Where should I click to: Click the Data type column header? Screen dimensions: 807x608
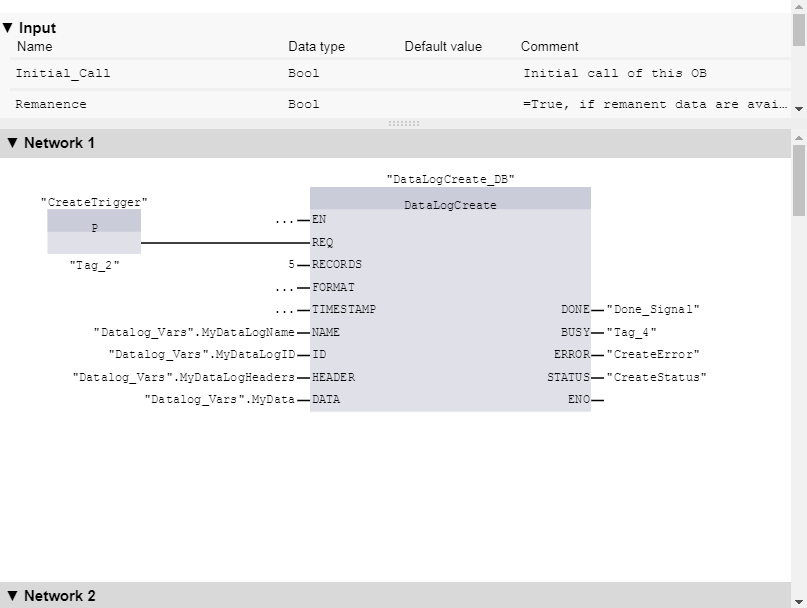tap(317, 46)
